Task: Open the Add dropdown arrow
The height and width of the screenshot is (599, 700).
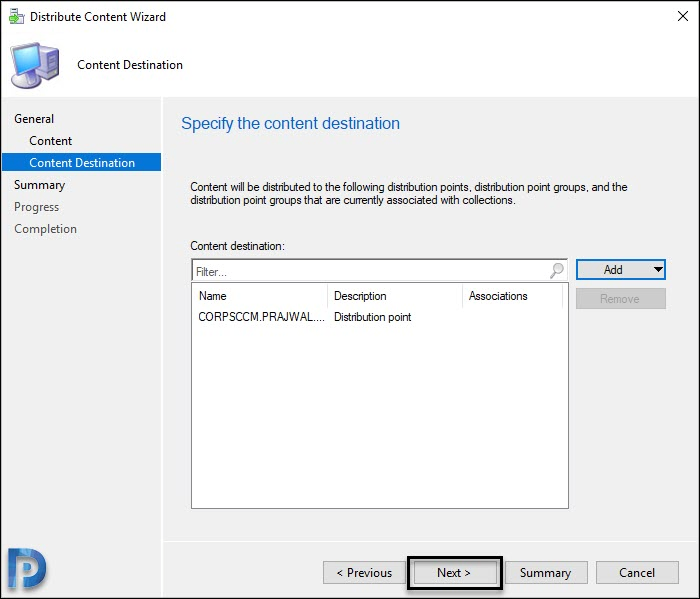Action: [x=658, y=270]
